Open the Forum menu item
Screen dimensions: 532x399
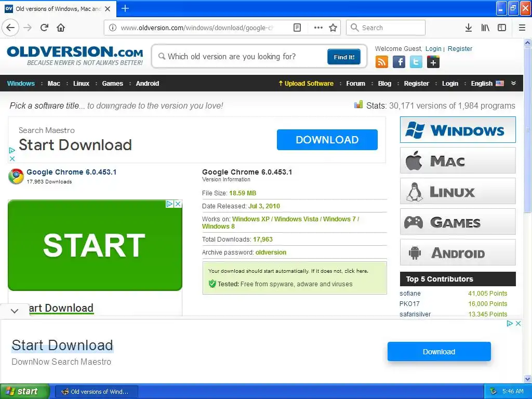(355, 84)
